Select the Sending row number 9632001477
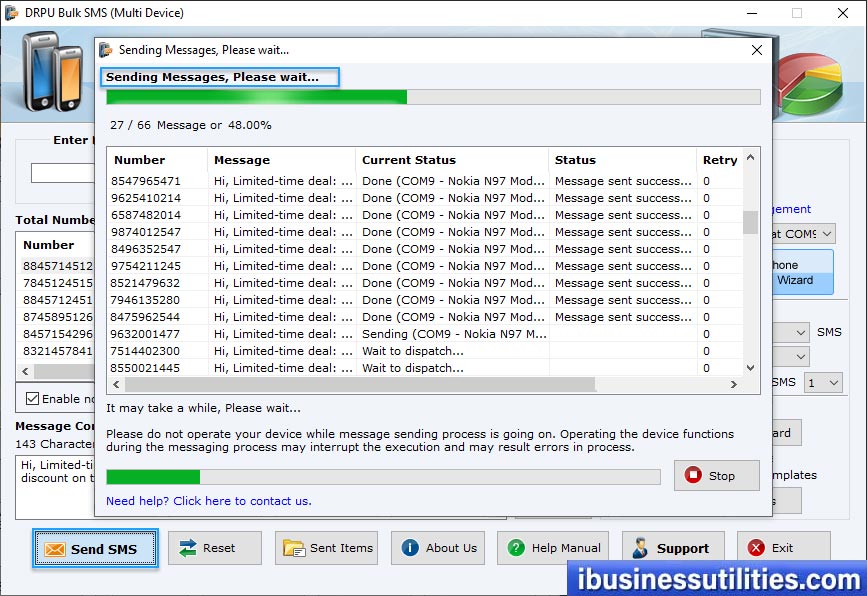Viewport: 867px width, 596px height. 425,334
